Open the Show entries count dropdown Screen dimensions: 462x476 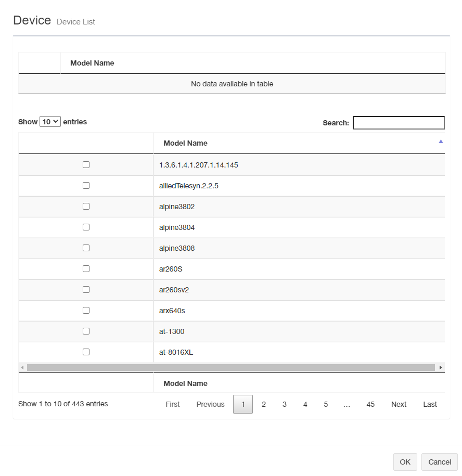coord(50,122)
